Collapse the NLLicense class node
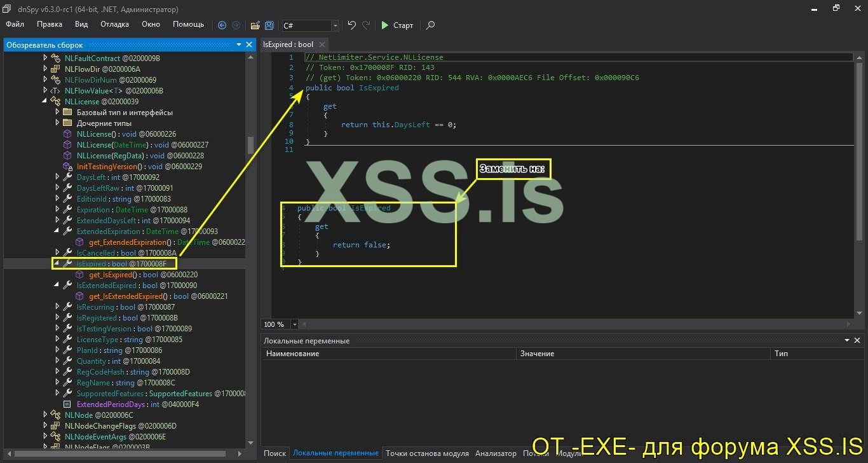 click(x=45, y=101)
